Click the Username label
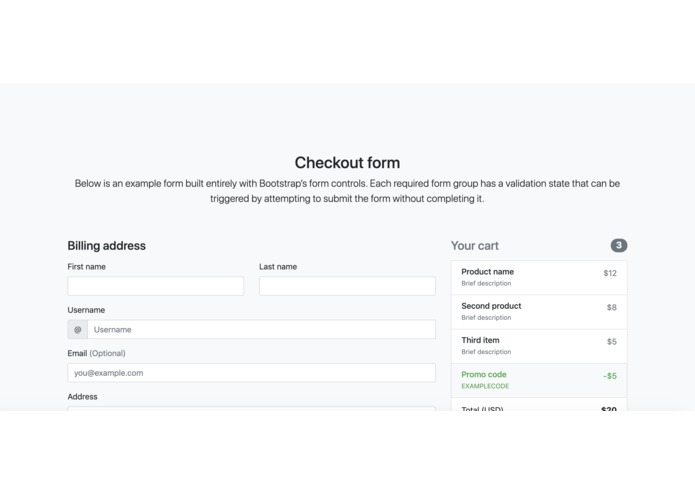Viewport: 695px width, 494px height. point(86,310)
